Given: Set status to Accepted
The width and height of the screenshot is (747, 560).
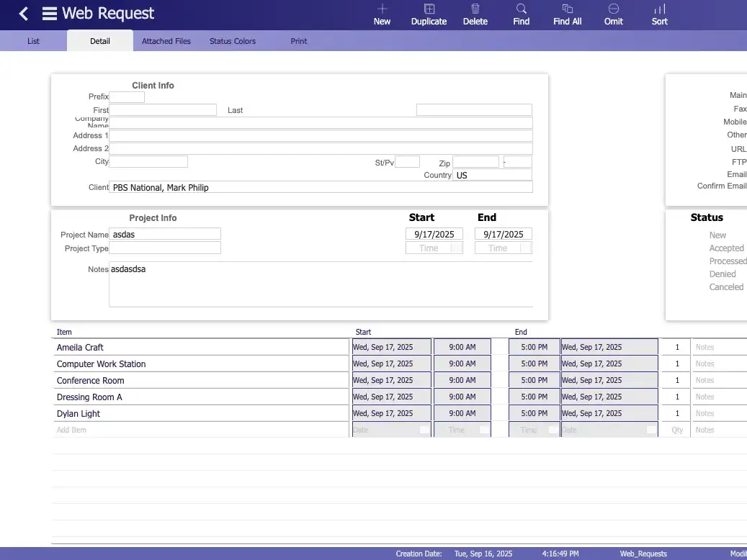Looking at the screenshot, I should coord(726,248).
